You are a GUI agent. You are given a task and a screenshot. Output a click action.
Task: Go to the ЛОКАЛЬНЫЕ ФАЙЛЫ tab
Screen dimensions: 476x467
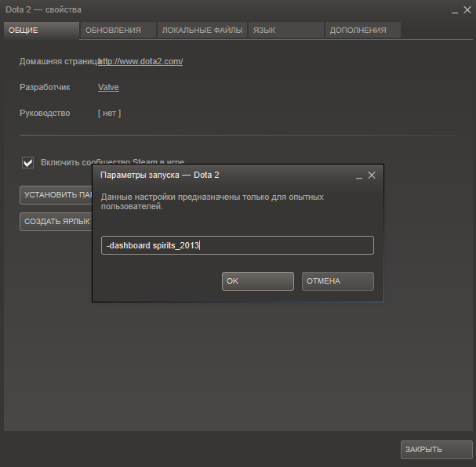click(x=202, y=30)
